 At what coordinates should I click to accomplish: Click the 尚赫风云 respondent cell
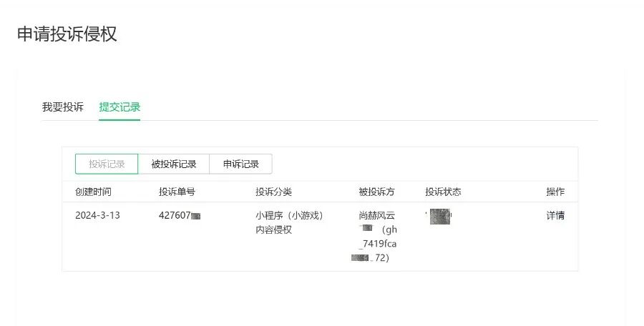pos(376,237)
